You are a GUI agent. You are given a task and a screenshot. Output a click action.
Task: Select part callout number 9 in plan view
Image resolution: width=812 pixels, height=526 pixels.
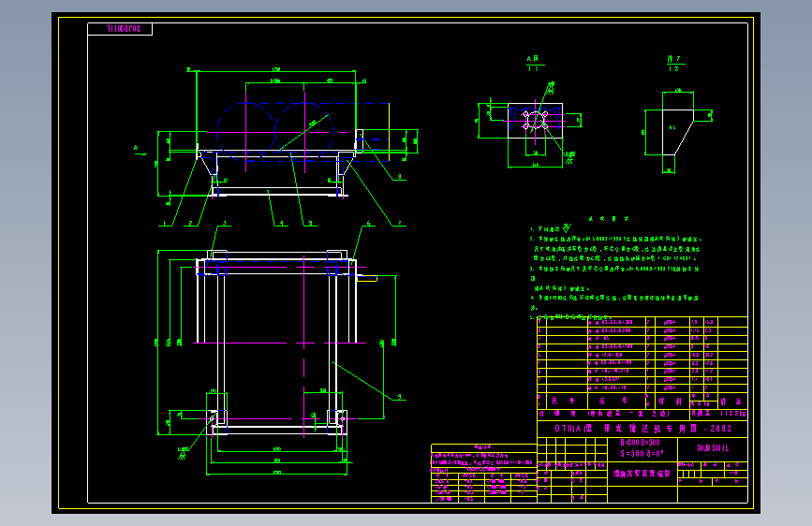pyautogui.click(x=399, y=397)
